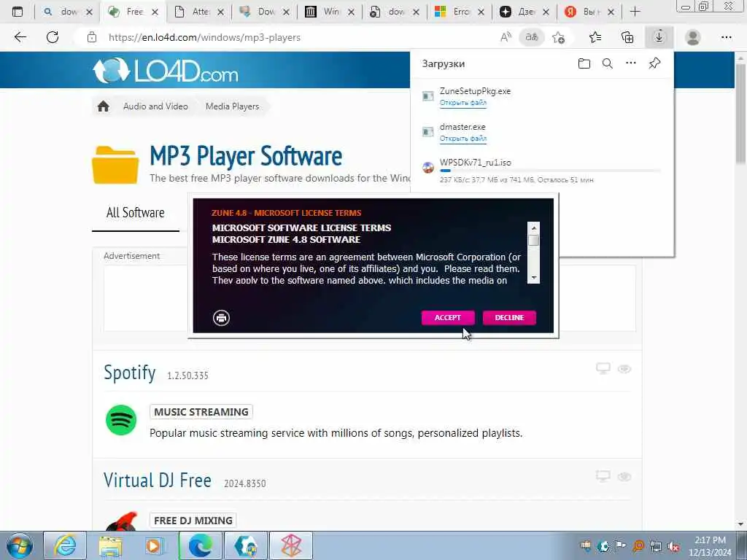
Task: View site information lock icon
Action: click(92, 37)
